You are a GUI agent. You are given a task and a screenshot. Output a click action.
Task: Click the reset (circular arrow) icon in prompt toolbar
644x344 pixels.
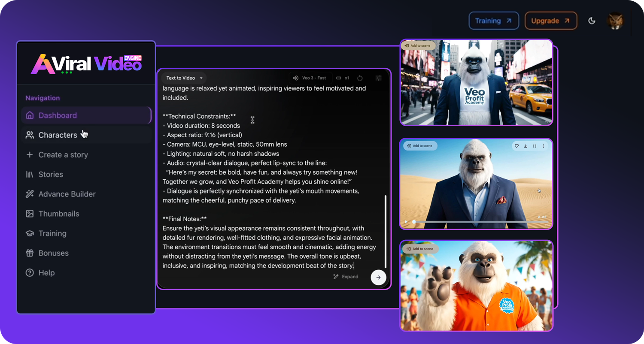360,78
